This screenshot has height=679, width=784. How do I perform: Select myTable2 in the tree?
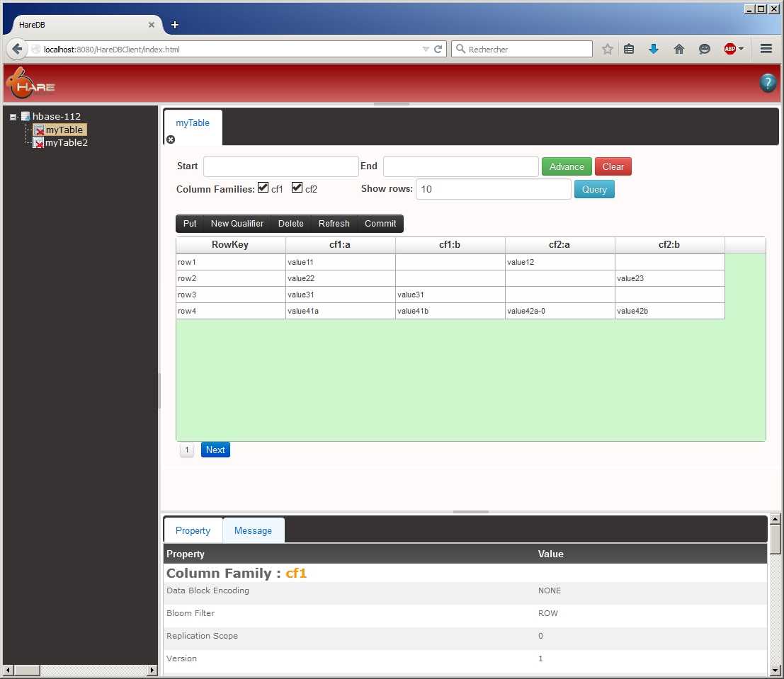pos(66,143)
